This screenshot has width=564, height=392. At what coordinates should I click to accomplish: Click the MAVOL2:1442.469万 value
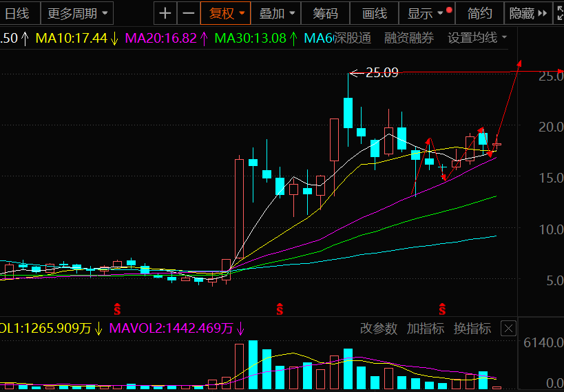pos(171,329)
